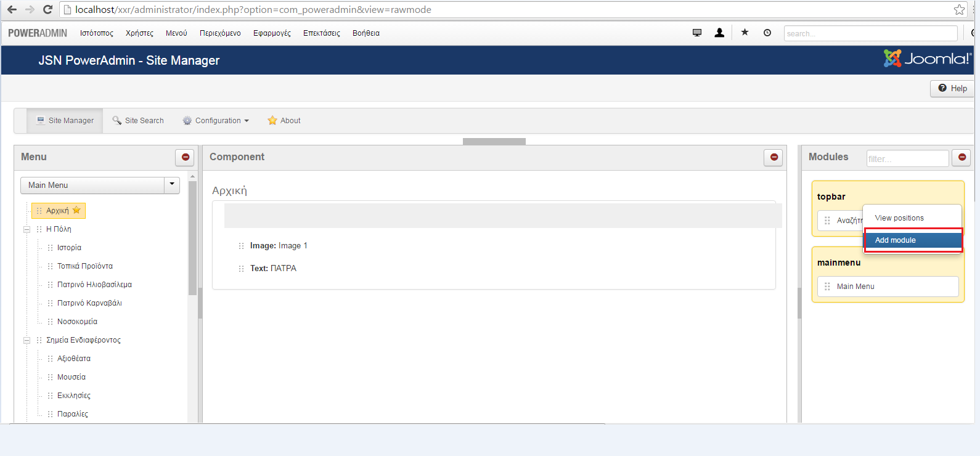Image resolution: width=980 pixels, height=456 pixels.
Task: Open the user profile icon in top bar
Action: tap(719, 33)
